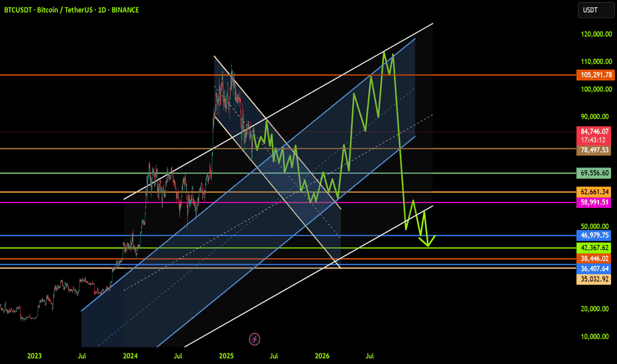Viewport: 617px width, 364px height.
Task: Select the 62,661.34 orange price label
Action: (x=594, y=192)
